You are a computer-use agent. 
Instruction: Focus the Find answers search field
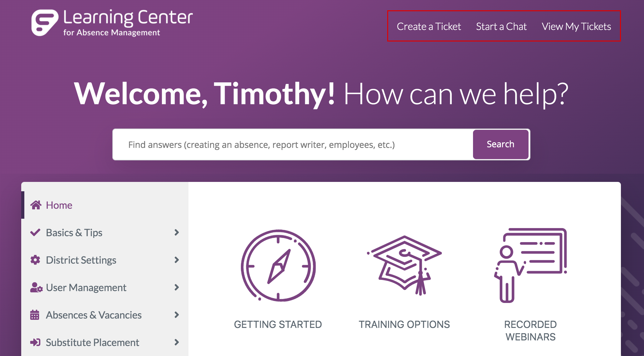coord(293,144)
